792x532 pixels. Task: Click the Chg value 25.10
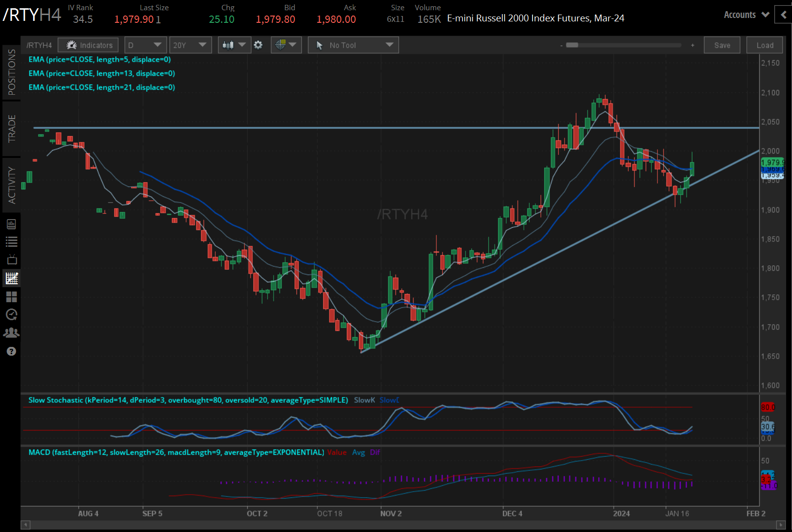point(222,19)
